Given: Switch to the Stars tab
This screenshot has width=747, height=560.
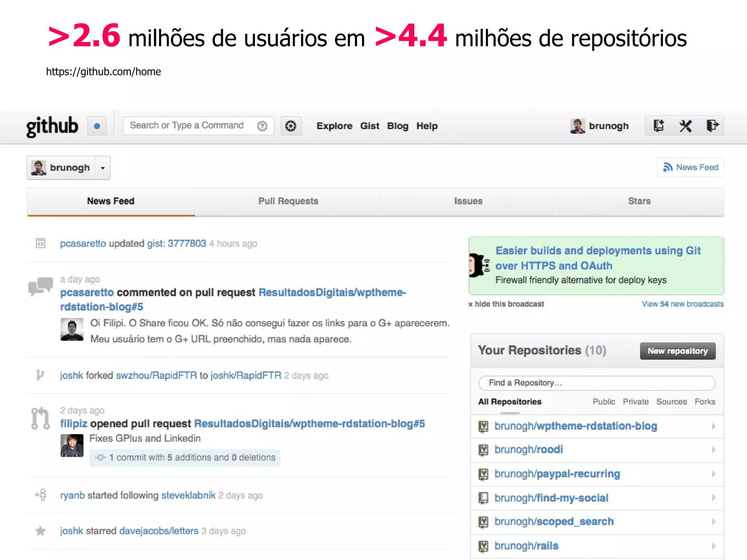Looking at the screenshot, I should 639,201.
